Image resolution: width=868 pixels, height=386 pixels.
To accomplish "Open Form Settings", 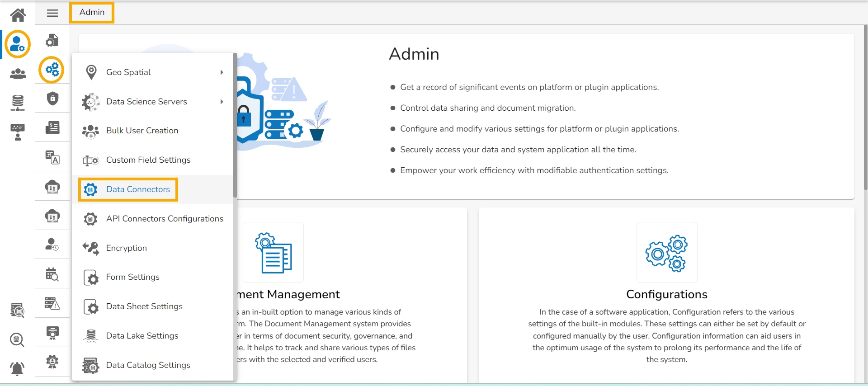I will pyautogui.click(x=153, y=277).
